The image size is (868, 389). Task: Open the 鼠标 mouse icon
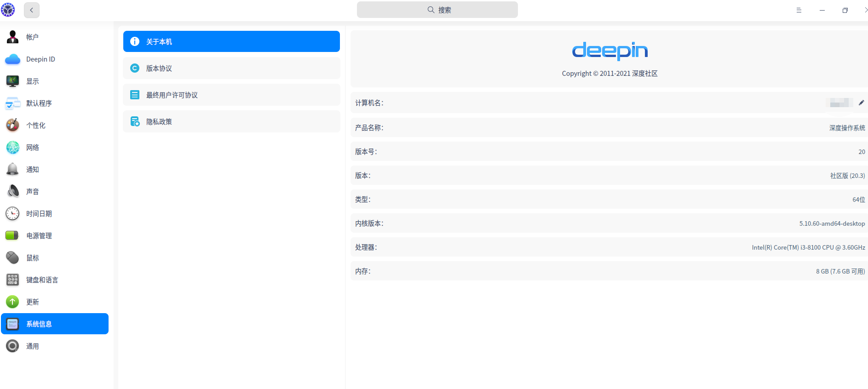(x=12, y=257)
